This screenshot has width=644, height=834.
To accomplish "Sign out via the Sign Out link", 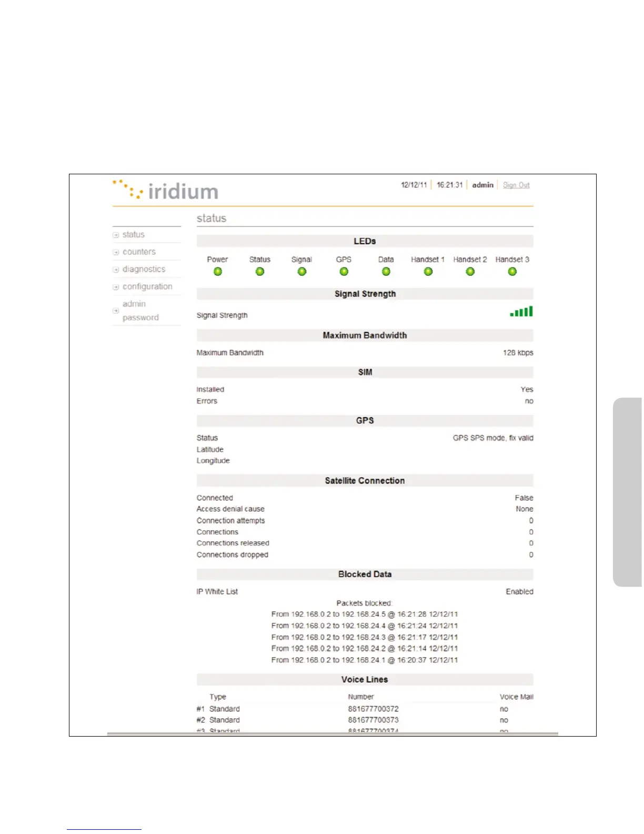I will click(516, 185).
